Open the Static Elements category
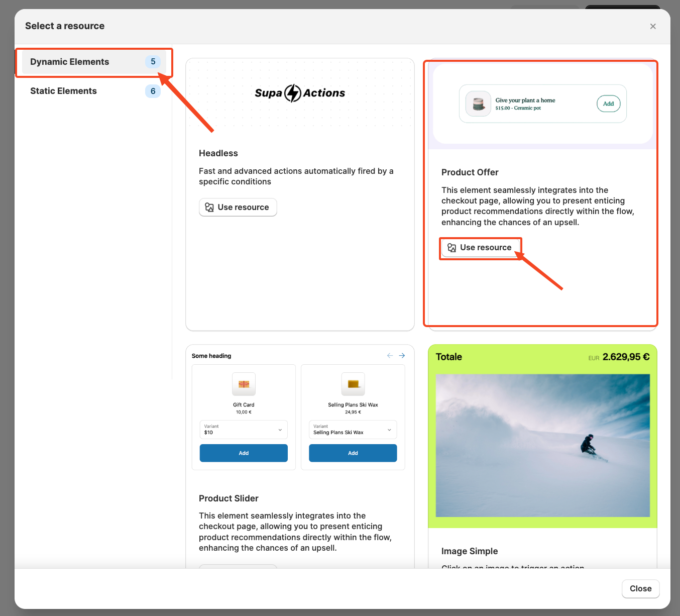Image resolution: width=680 pixels, height=616 pixels. coord(94,91)
